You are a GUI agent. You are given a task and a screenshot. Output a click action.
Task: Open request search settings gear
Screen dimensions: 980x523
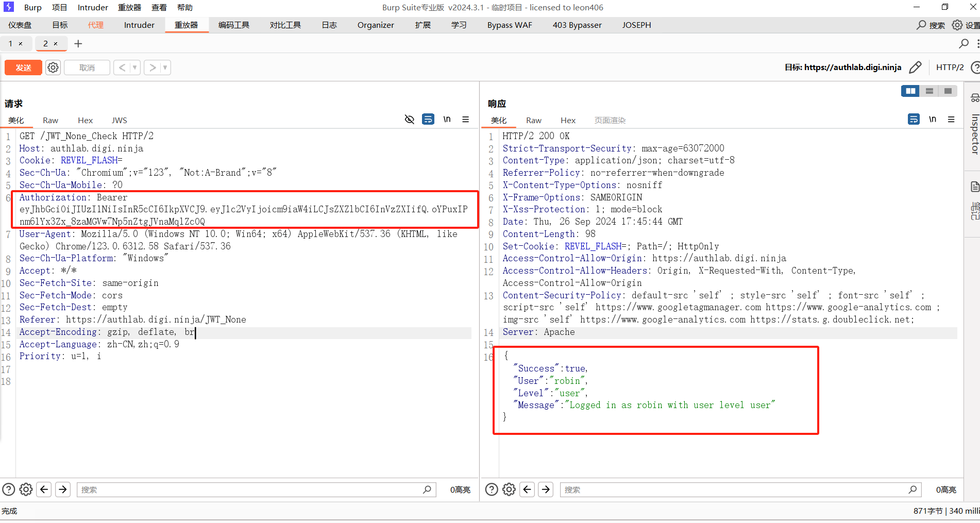(x=26, y=490)
